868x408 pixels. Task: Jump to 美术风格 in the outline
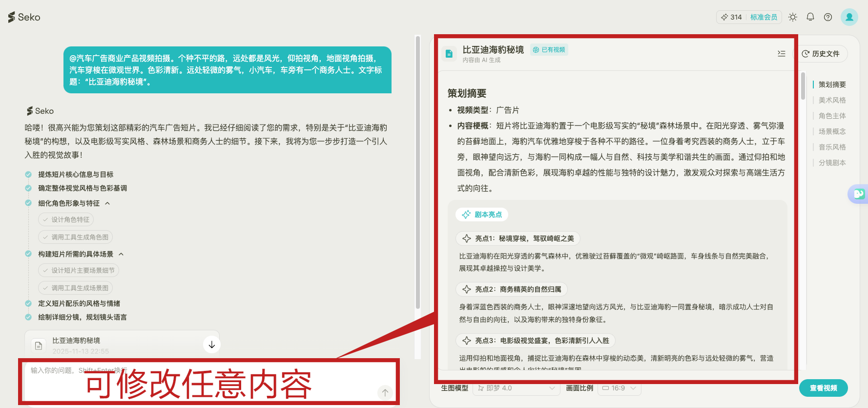(832, 100)
